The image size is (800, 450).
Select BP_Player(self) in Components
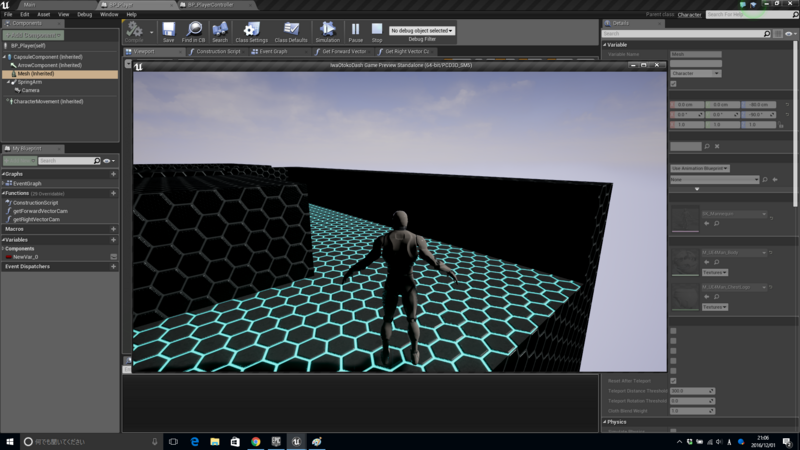[28, 45]
